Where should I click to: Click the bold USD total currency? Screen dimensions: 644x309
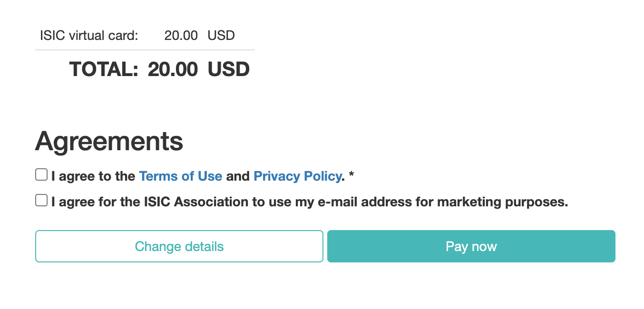[228, 69]
